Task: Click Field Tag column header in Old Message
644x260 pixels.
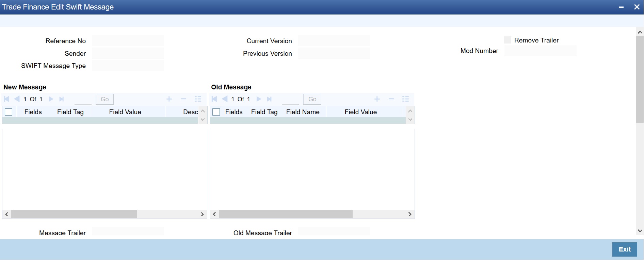Action: (264, 112)
